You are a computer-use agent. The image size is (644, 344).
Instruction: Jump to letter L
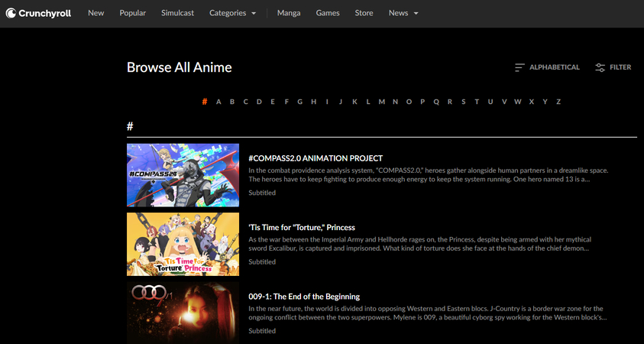[368, 102]
